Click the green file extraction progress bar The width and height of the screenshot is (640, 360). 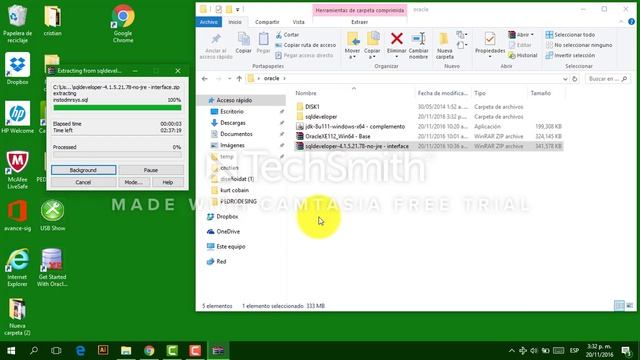tap(117, 108)
